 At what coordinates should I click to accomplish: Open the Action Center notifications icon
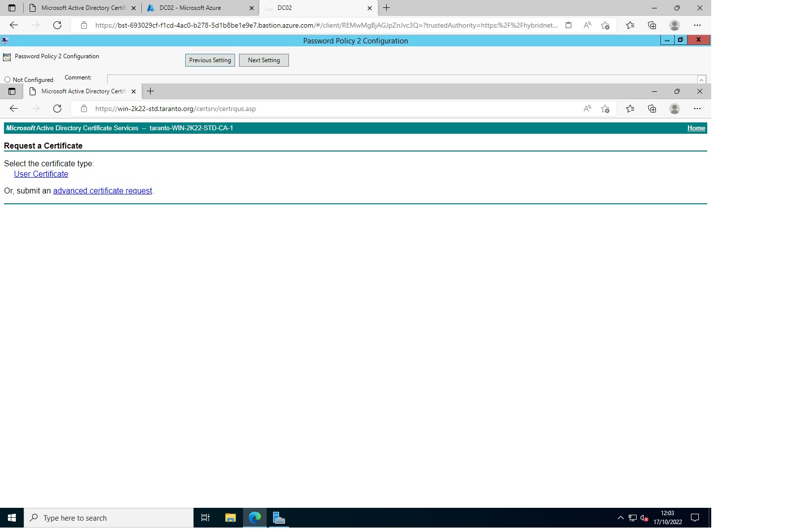695,518
